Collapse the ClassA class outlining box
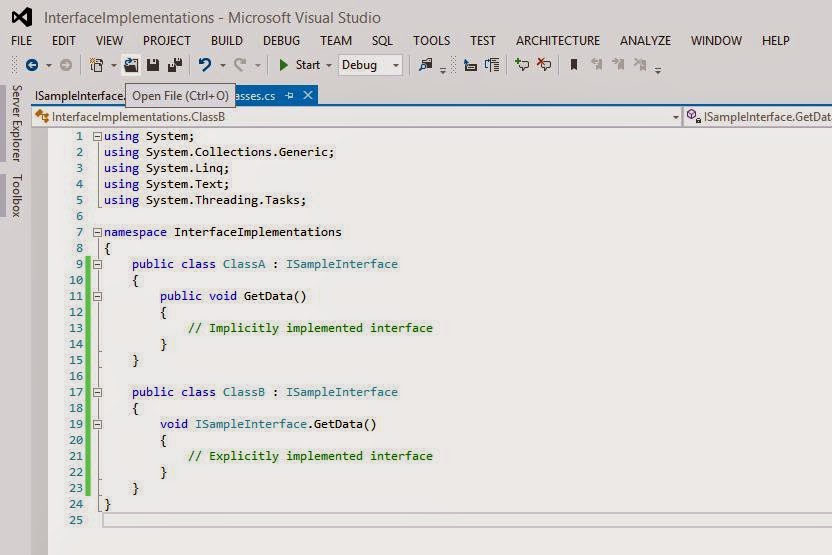This screenshot has width=832, height=555. (x=98, y=264)
